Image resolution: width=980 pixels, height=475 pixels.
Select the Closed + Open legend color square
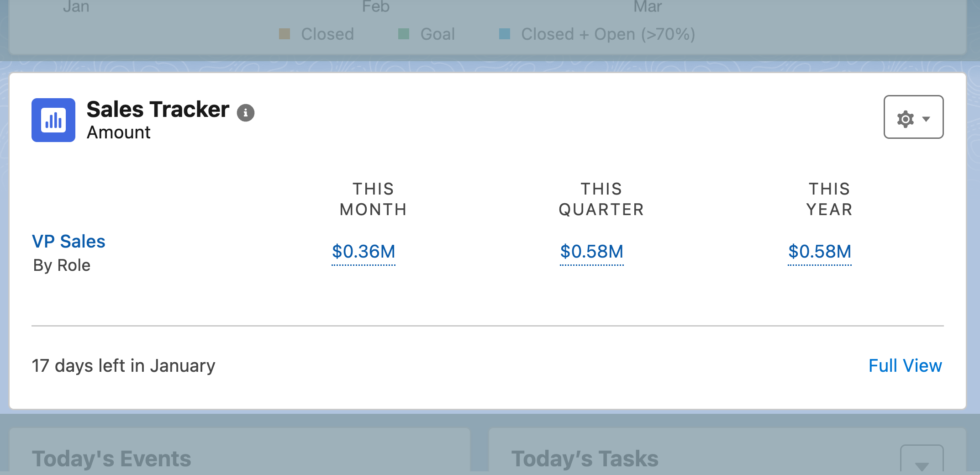(506, 34)
